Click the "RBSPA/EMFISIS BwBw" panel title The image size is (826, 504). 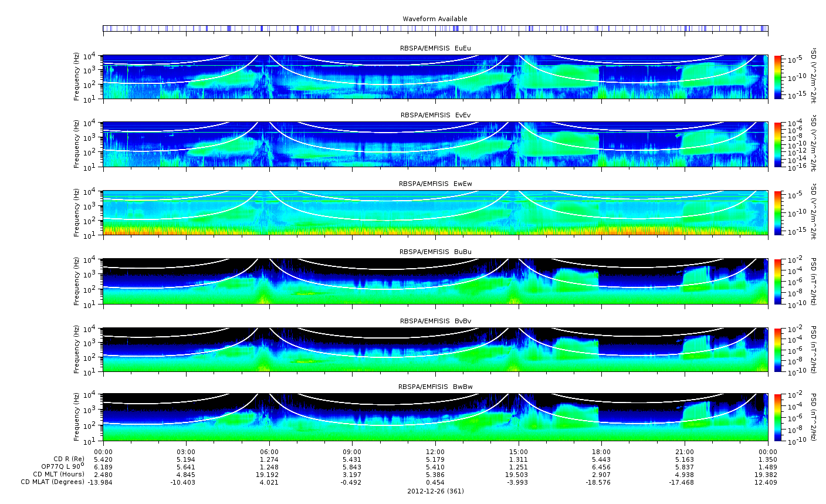[435, 387]
